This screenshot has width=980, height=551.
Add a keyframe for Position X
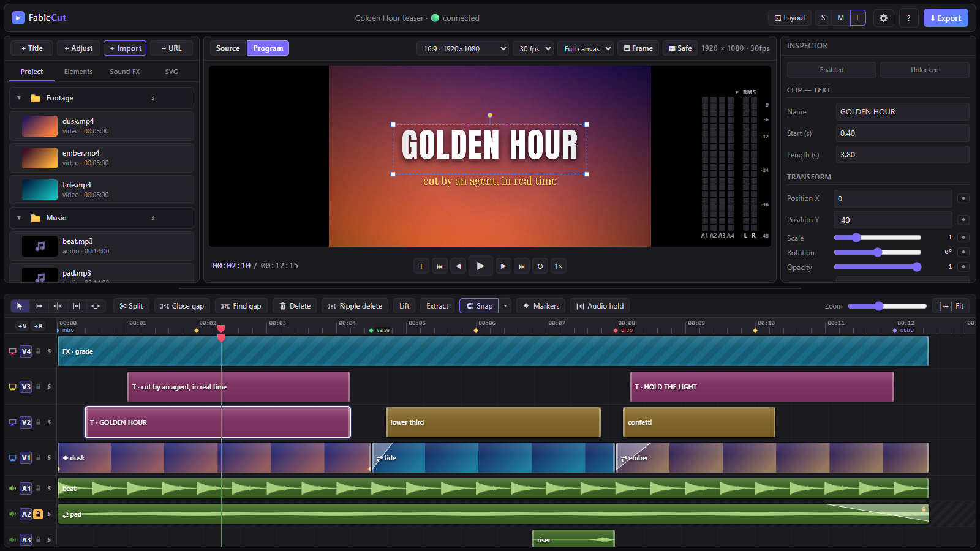(x=963, y=198)
